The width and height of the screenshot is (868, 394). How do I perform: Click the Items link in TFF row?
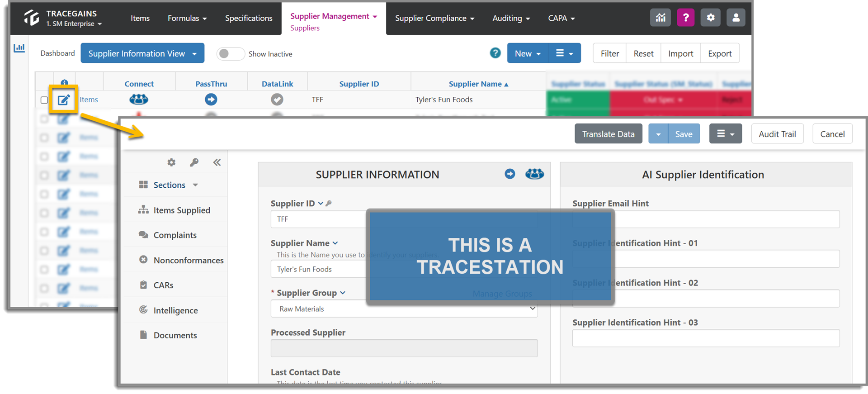89,100
